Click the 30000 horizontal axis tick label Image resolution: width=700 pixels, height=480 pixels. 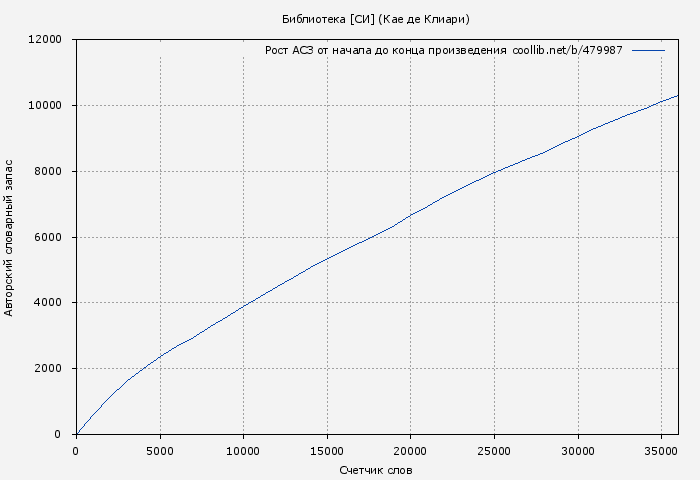[x=578, y=451]
